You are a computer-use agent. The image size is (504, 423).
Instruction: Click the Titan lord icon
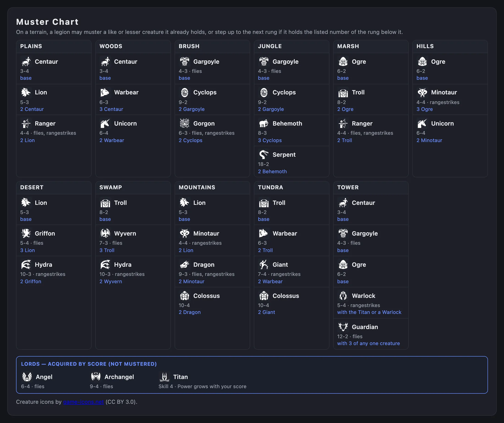click(164, 377)
